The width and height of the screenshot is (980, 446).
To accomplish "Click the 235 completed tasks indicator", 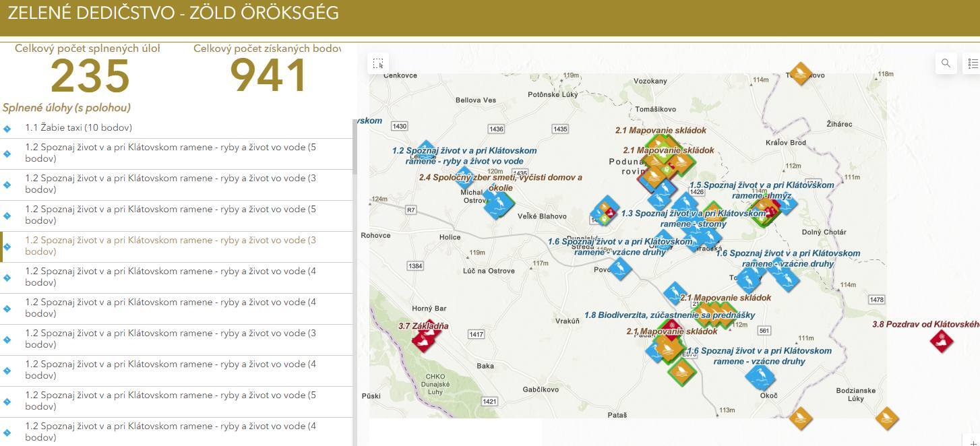I will pos(90,76).
